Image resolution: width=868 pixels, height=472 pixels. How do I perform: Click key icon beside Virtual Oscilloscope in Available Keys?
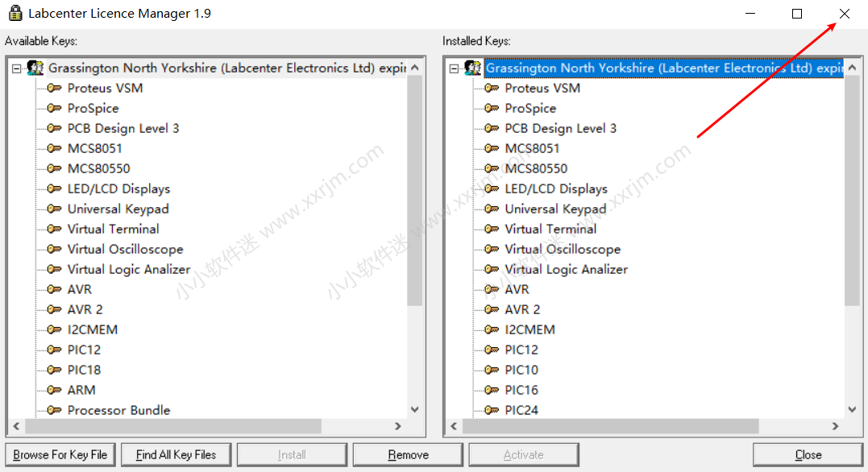pyautogui.click(x=54, y=249)
